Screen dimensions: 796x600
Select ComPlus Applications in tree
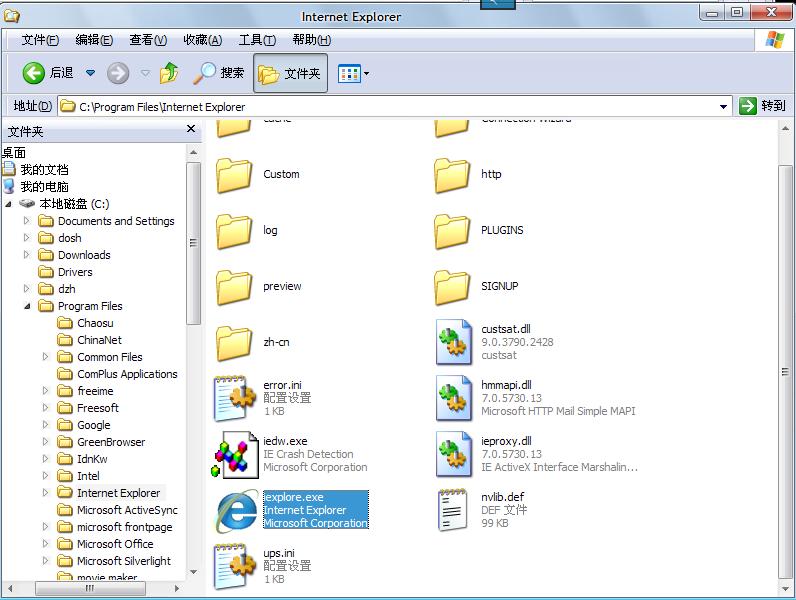pos(127,374)
